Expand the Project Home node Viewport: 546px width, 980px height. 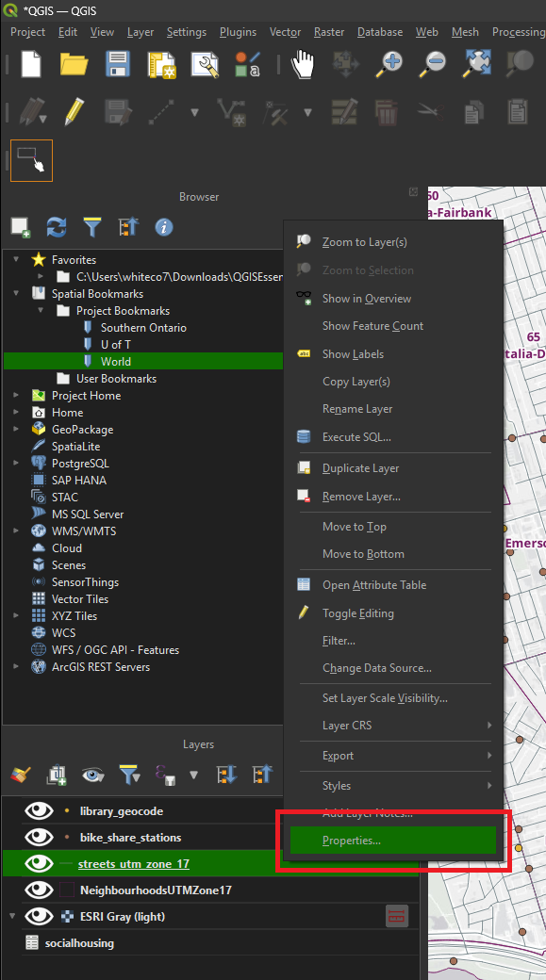point(16,395)
